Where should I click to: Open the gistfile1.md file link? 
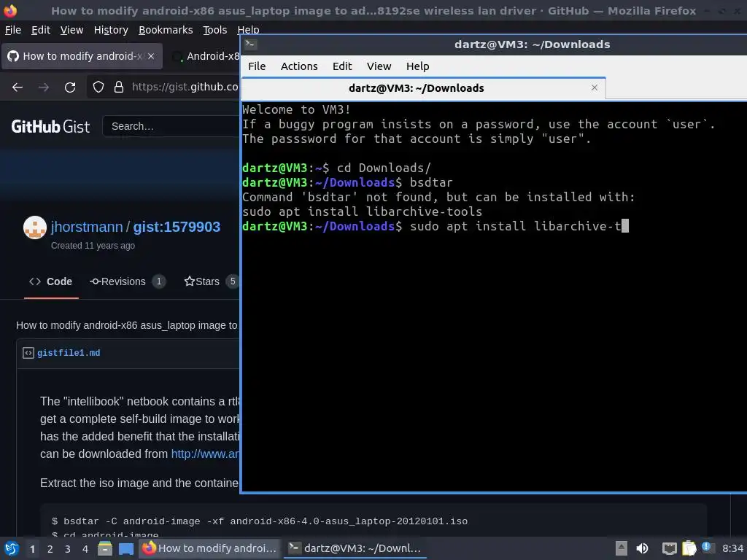(x=69, y=353)
